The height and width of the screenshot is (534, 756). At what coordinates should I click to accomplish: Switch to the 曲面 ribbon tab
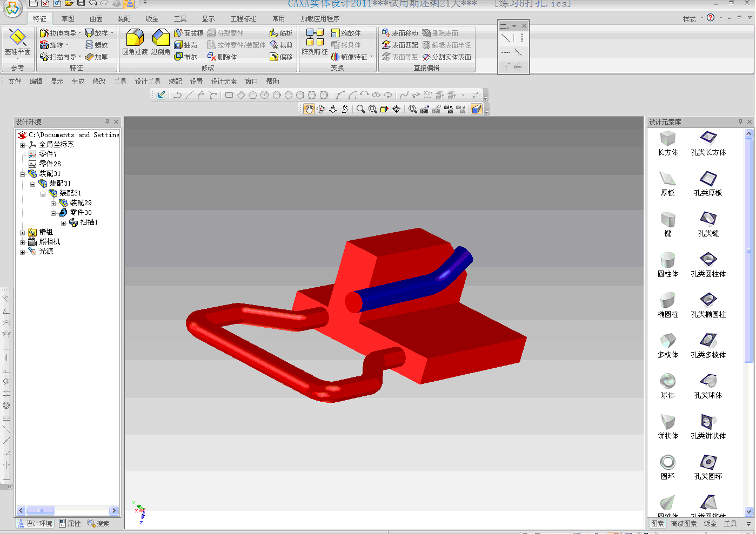pos(96,19)
